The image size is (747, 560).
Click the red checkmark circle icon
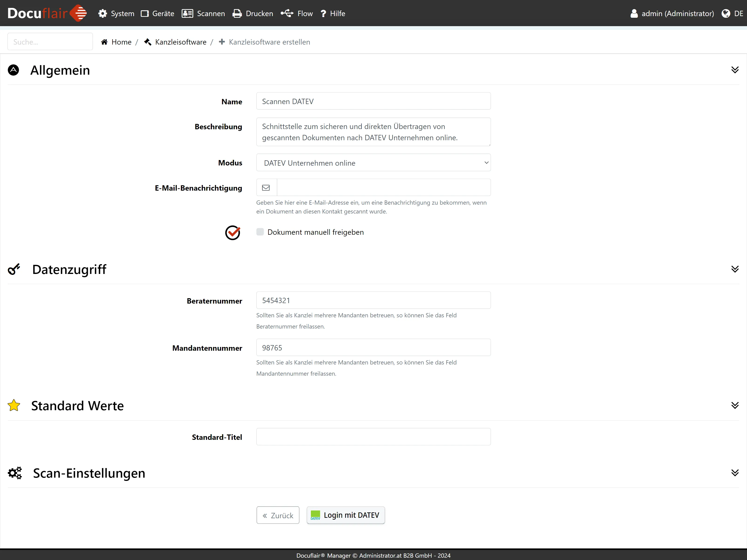[233, 233]
